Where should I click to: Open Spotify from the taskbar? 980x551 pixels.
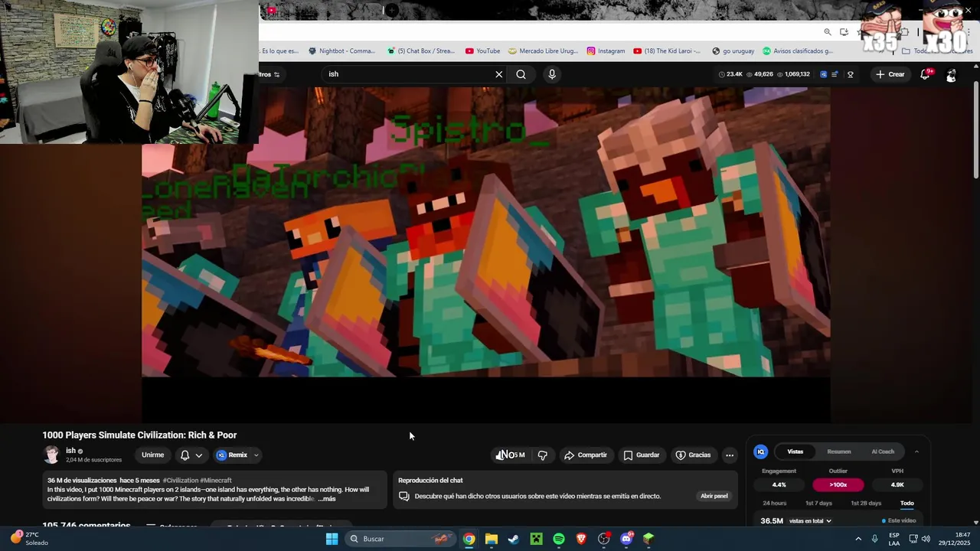559,539
